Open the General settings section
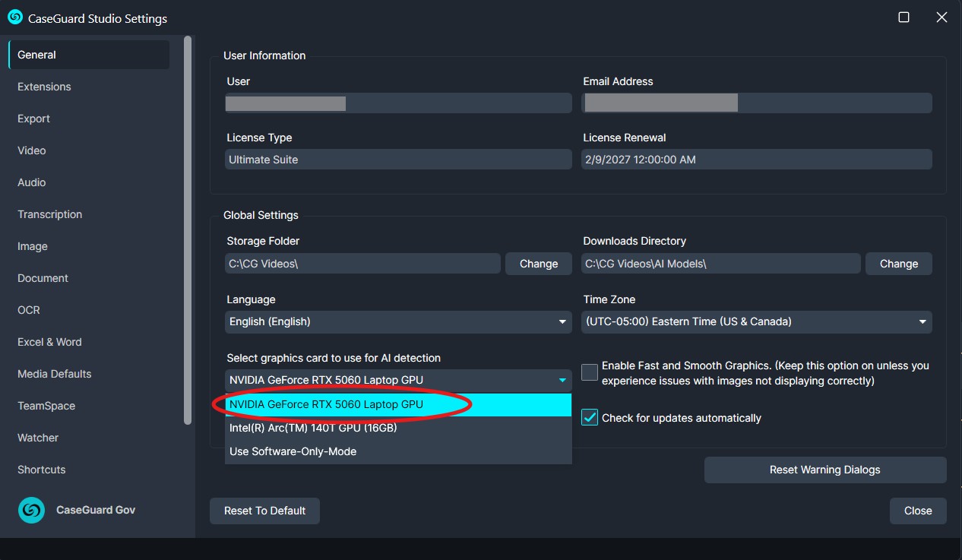Screen dimensions: 962x560 (x=89, y=55)
